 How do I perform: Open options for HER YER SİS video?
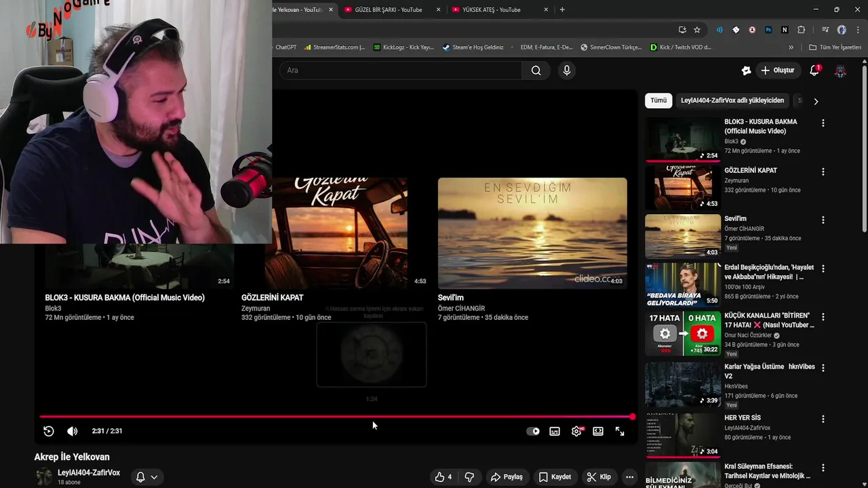823,419
